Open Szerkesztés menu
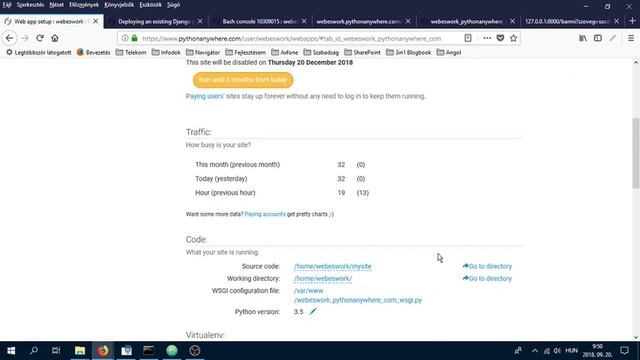The image size is (640, 360). [30, 5]
